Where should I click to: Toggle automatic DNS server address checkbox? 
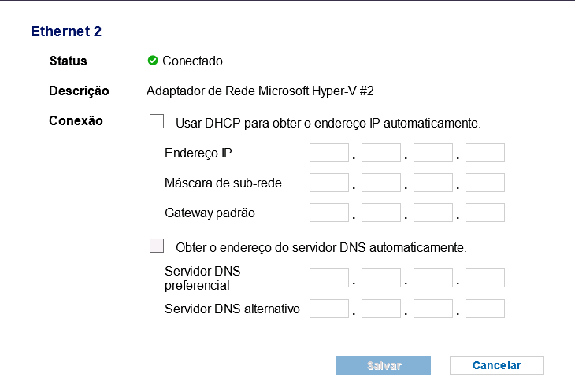point(157,246)
